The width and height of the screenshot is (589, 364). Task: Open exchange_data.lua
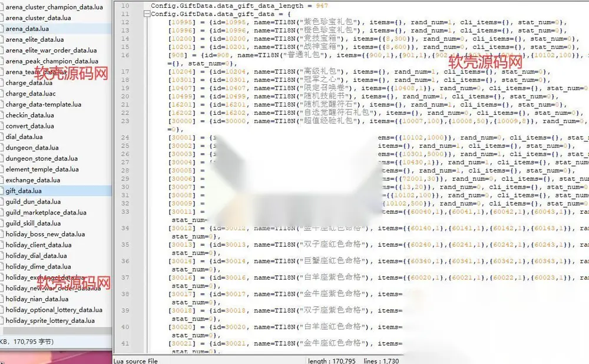coord(32,180)
